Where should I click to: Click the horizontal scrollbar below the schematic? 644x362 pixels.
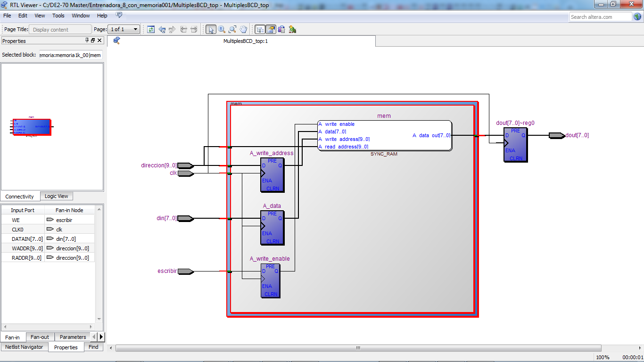pyautogui.click(x=357, y=348)
